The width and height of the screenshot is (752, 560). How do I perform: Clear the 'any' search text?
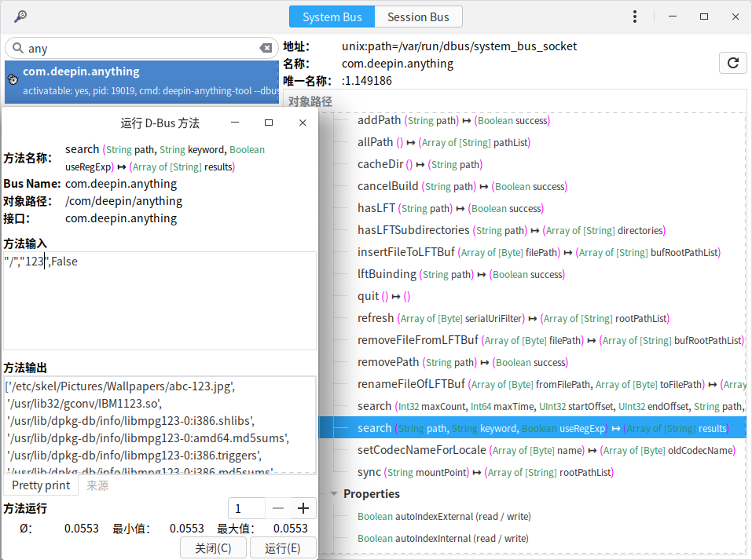[266, 48]
